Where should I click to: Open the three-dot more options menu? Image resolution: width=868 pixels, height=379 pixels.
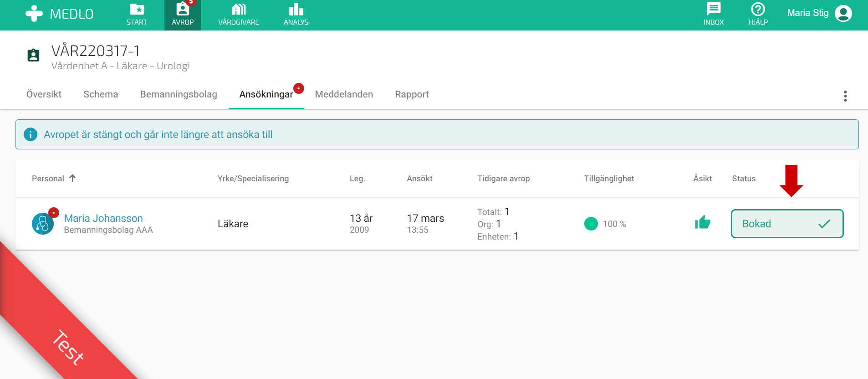click(845, 96)
